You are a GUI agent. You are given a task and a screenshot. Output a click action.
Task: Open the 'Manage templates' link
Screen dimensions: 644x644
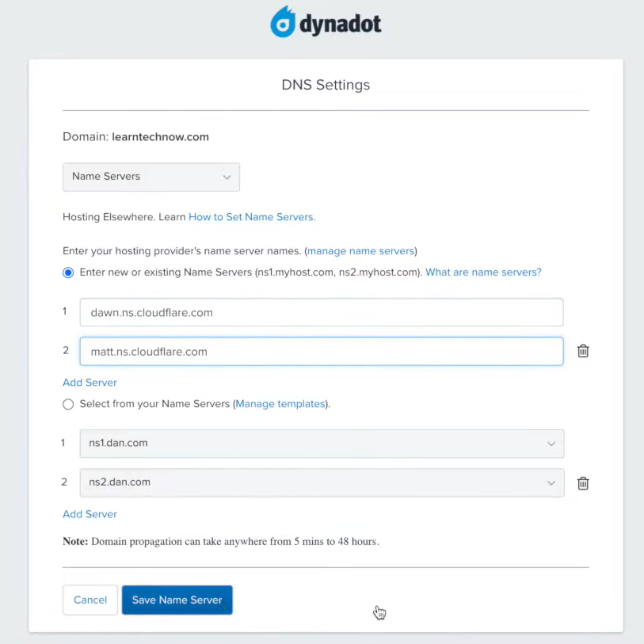tap(280, 404)
